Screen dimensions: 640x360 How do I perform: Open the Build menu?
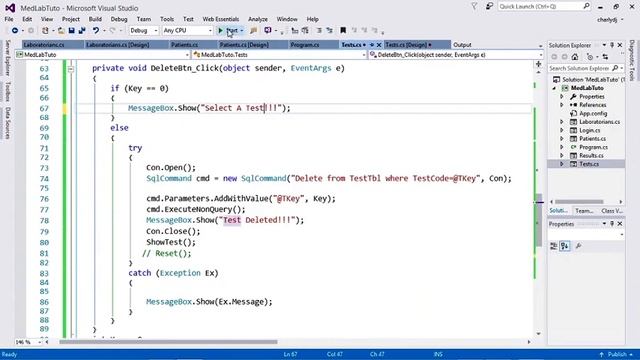[x=95, y=19]
